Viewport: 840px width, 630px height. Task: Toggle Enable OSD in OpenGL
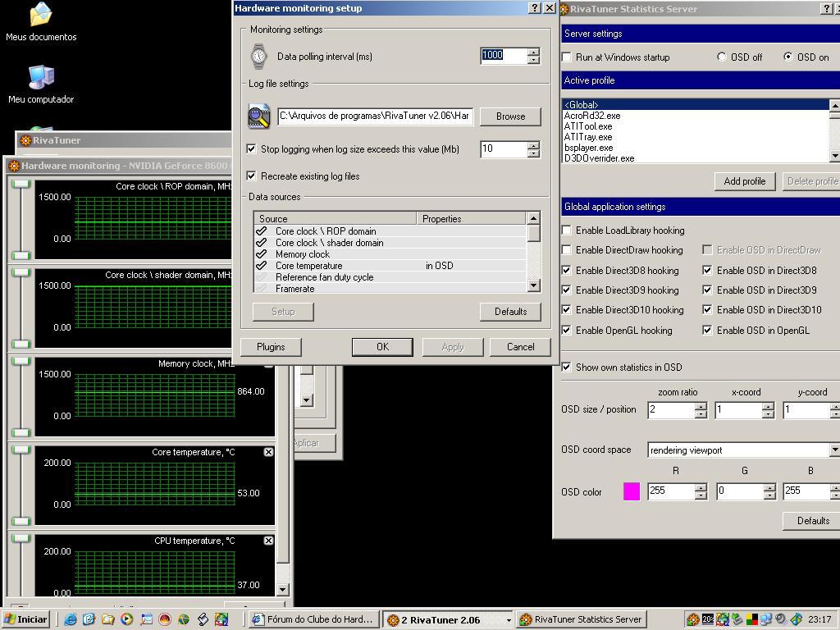click(708, 330)
